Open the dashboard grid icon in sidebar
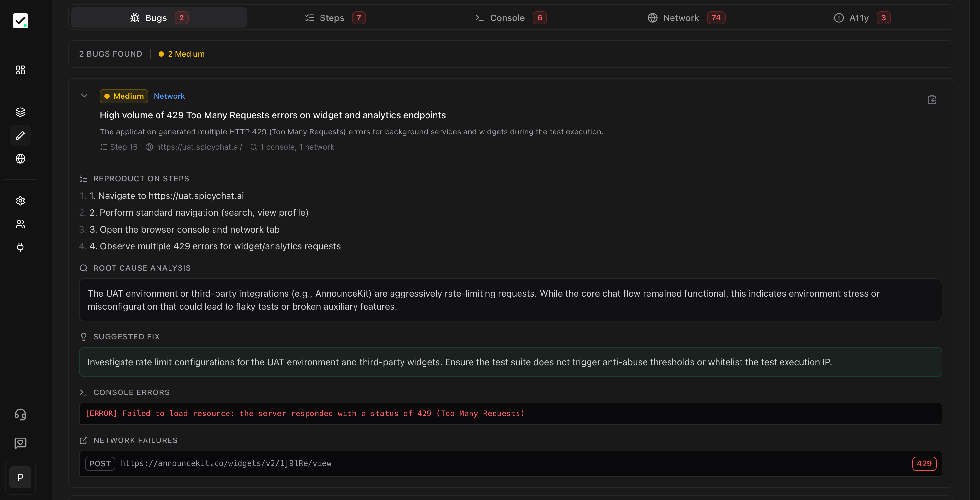980x500 pixels. (x=20, y=70)
